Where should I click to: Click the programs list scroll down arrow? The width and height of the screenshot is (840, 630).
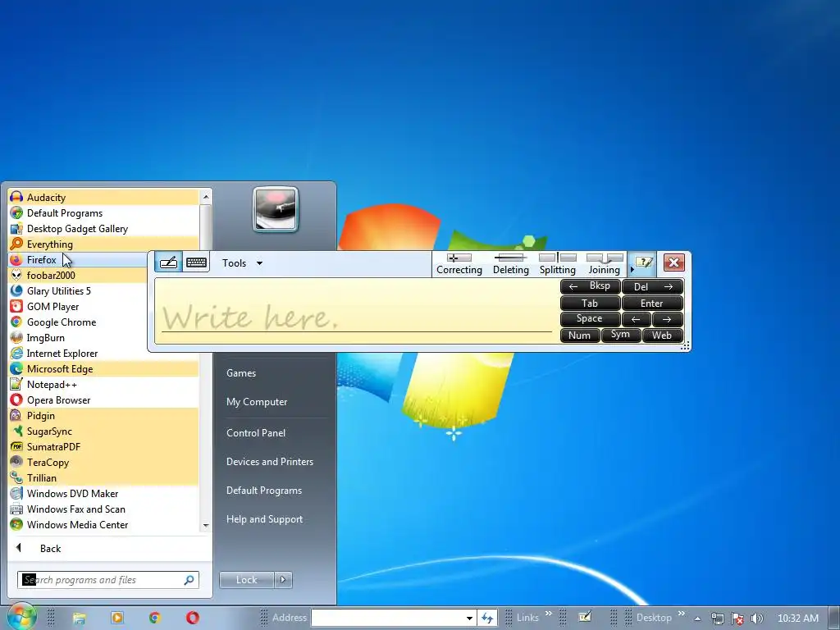point(206,526)
